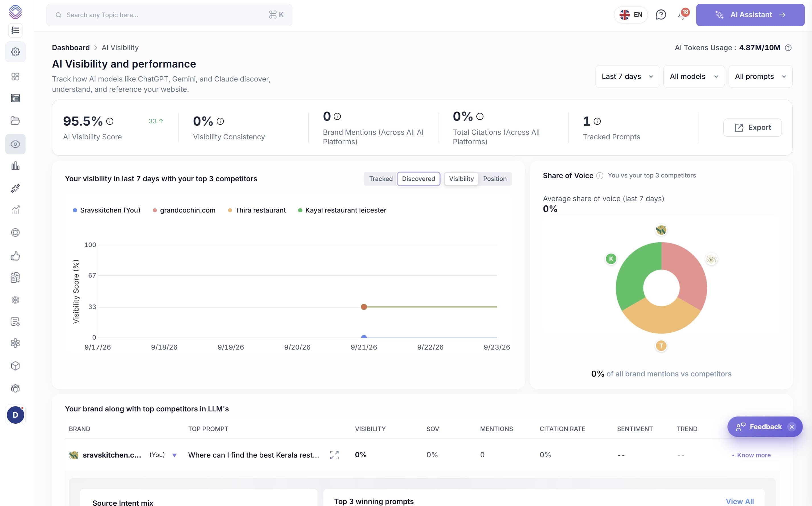The image size is (812, 506).
Task: Click the AI Assistant button
Action: click(750, 15)
